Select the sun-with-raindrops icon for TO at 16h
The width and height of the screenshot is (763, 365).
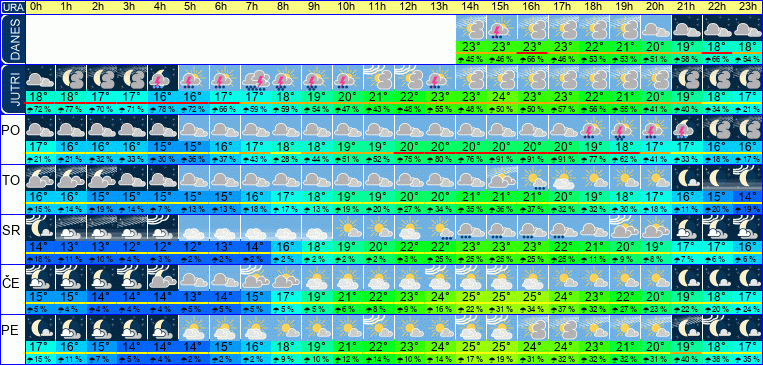click(x=532, y=178)
